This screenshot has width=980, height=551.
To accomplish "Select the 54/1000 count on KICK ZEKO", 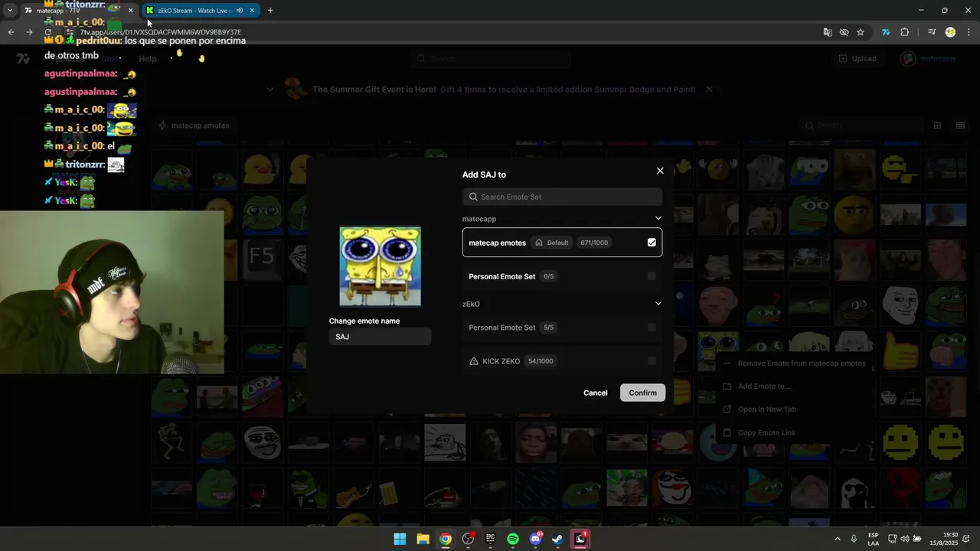I will click(x=541, y=361).
